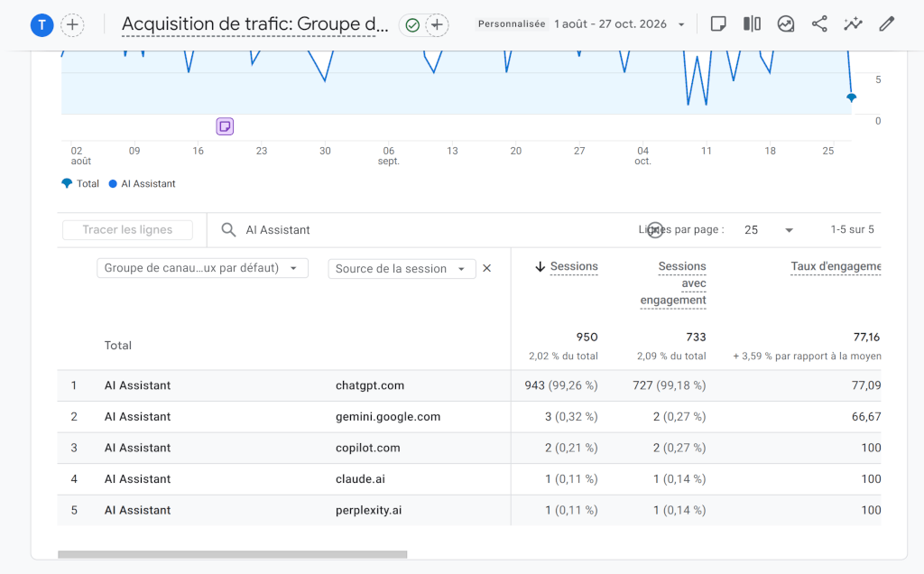924x574 pixels.
Task: Click AI Assistant in row 1
Action: tap(137, 385)
